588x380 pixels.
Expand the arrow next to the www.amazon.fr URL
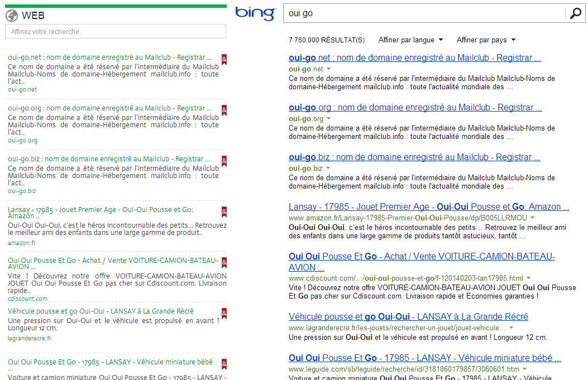pos(533,218)
